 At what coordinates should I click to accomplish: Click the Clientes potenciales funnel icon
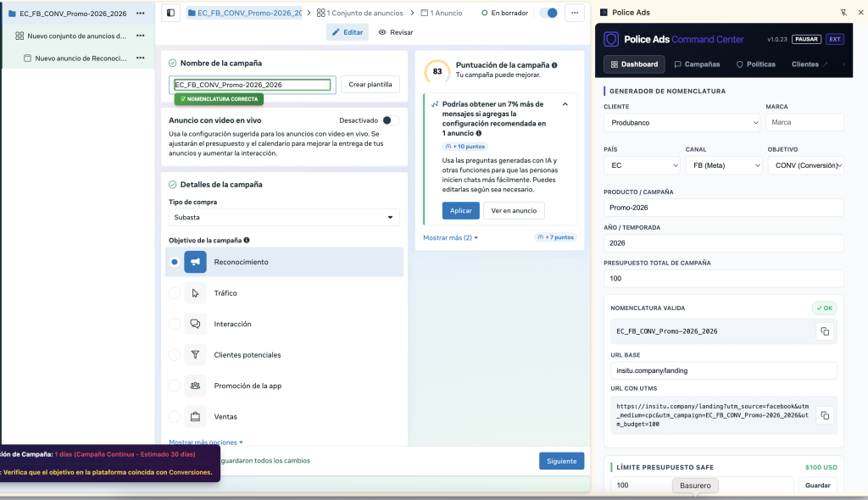(196, 355)
